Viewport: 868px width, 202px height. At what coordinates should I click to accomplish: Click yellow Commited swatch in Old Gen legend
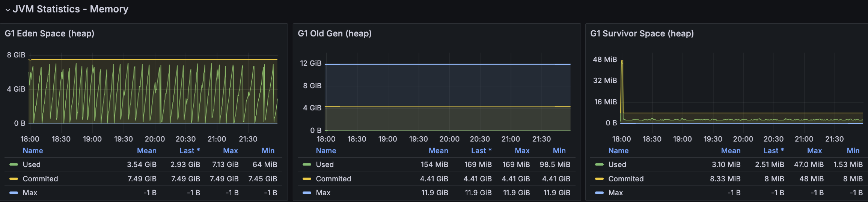(307, 179)
